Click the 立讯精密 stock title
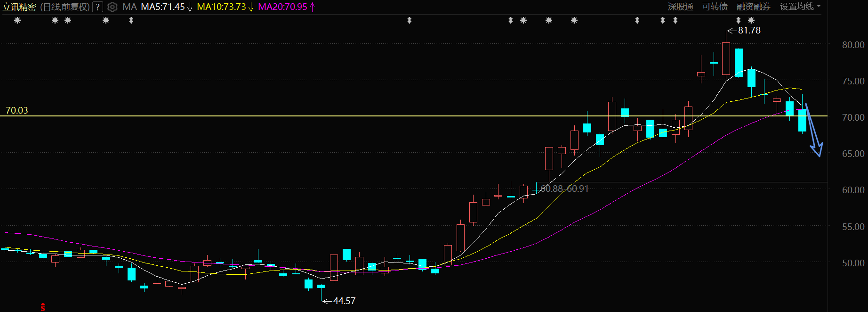This screenshot has height=312, width=868. (19, 7)
